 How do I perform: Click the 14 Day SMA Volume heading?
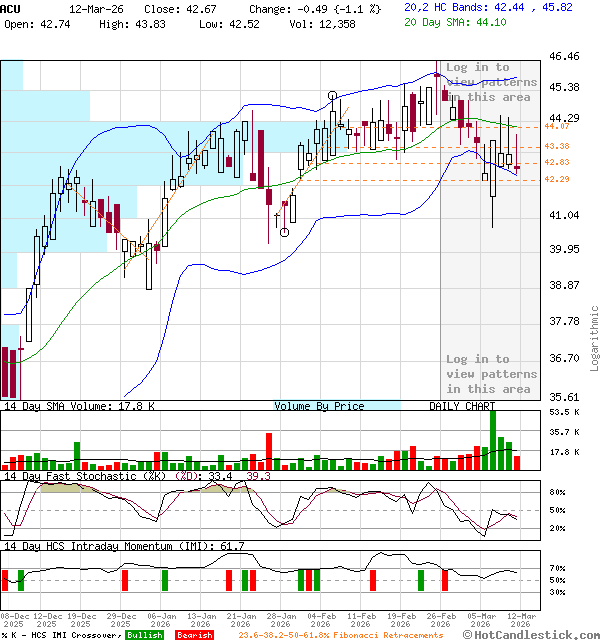pyautogui.click(x=78, y=406)
